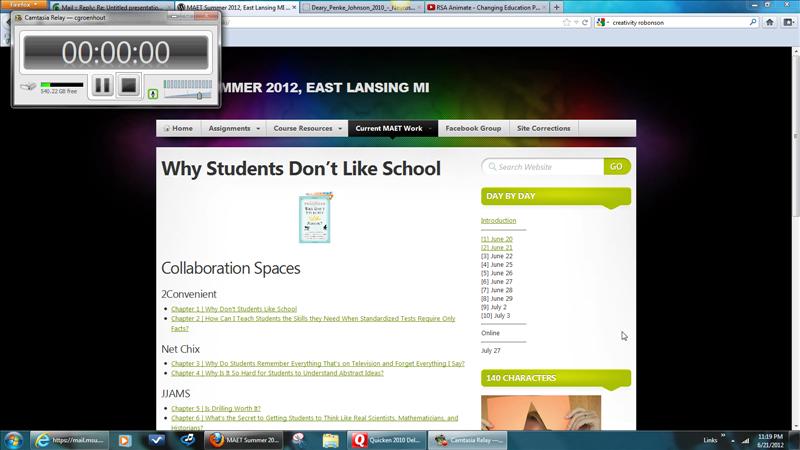This screenshot has width=800, height=450.
Task: Pause the Camtasia Relay recording
Action: (x=102, y=85)
